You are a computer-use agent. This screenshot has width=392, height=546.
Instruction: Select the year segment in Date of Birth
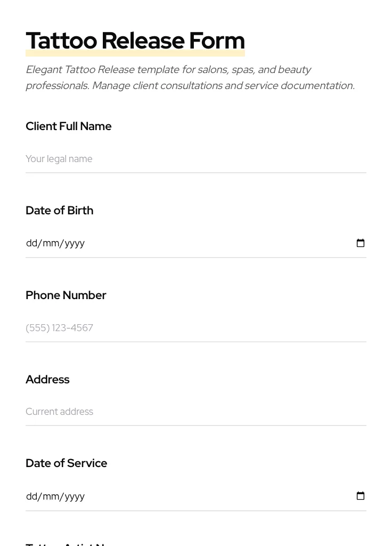[75, 243]
